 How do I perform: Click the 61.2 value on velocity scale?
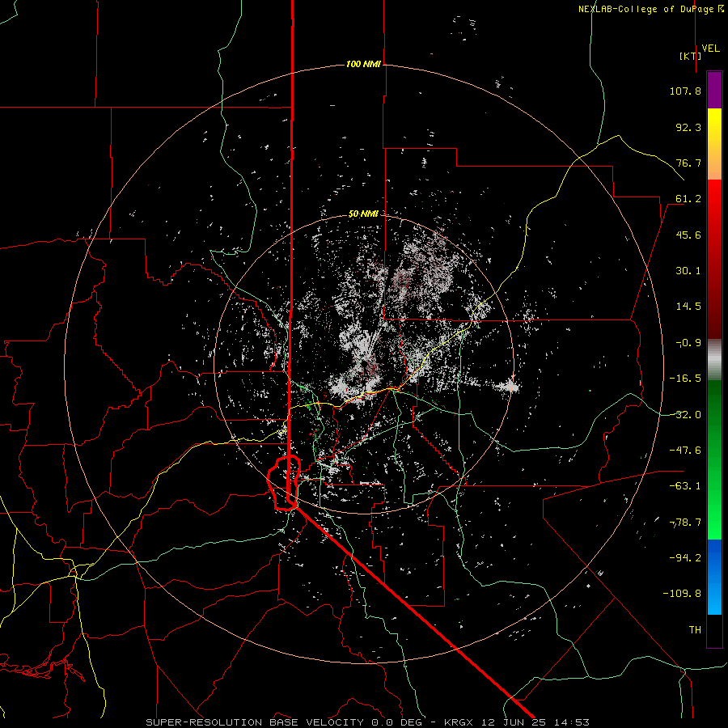coord(688,199)
